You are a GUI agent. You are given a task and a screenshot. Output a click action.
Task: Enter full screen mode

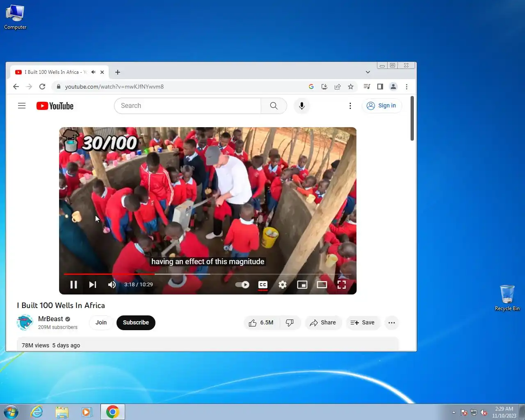[342, 285]
